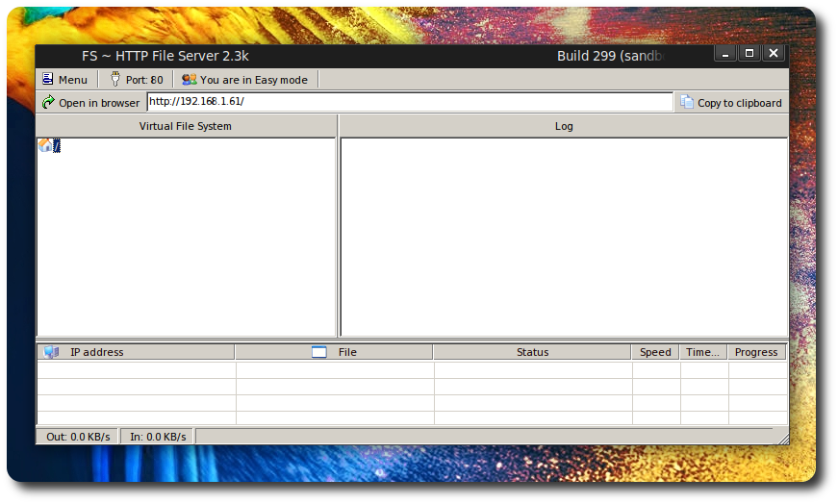Click the server URL address field
This screenshot has width=838, height=504.
pyautogui.click(x=409, y=102)
